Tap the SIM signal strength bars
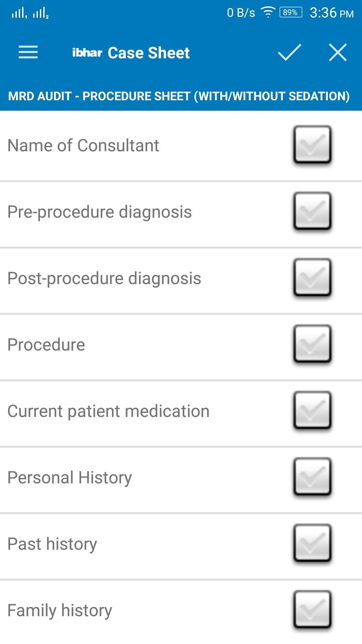 click(30, 13)
